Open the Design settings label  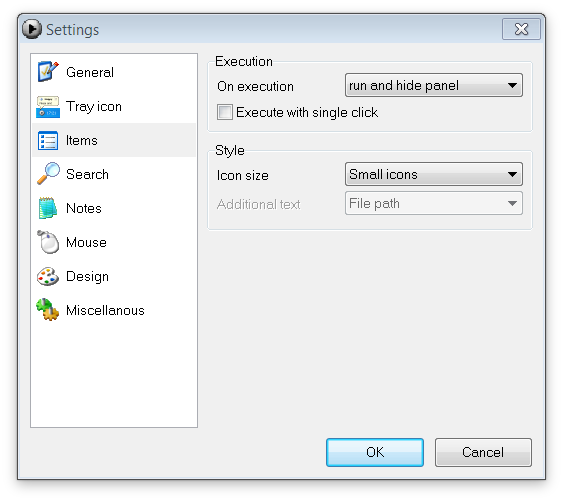click(87, 277)
